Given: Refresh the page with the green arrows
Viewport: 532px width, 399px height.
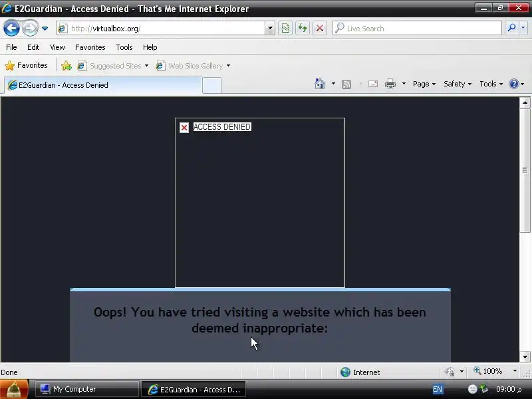Looking at the screenshot, I should [303, 28].
